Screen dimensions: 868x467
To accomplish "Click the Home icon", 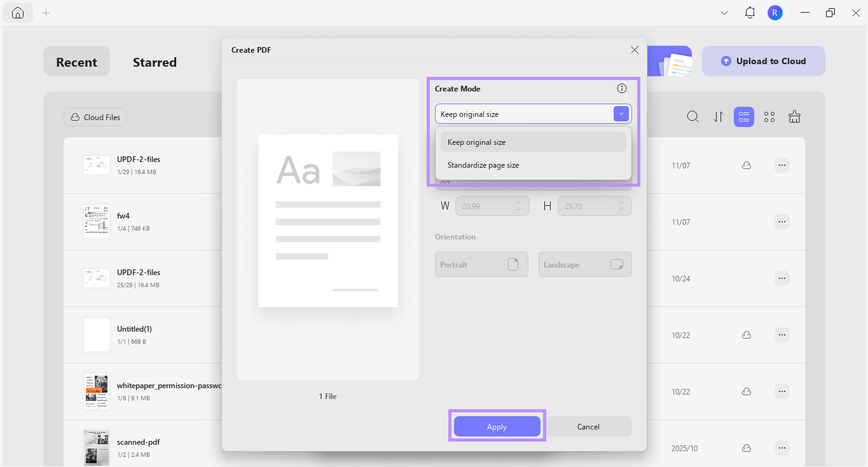I will [x=17, y=12].
